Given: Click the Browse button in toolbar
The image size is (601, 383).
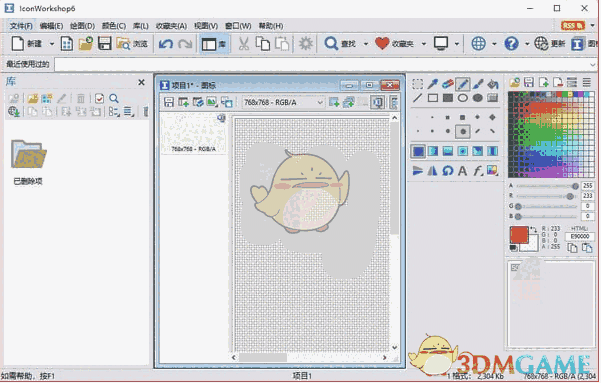Looking at the screenshot, I should click(132, 44).
